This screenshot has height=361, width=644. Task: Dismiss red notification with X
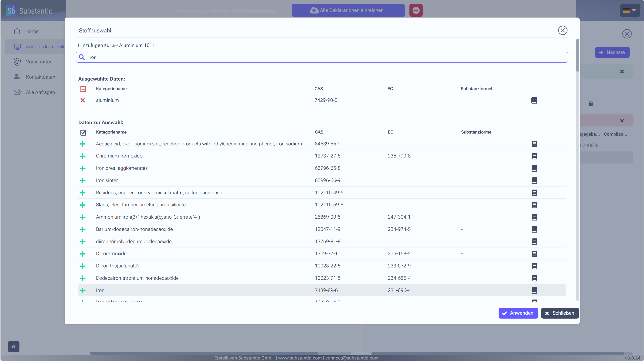point(622,121)
